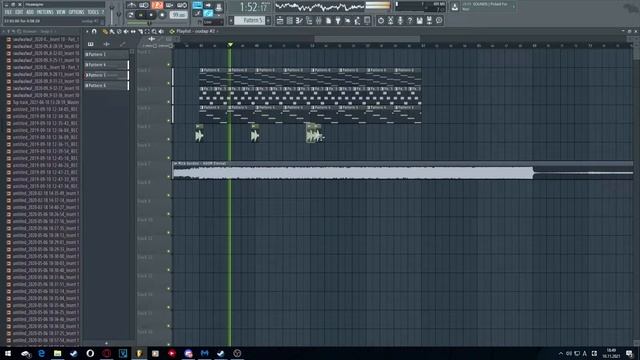Viewport: 640px width, 360px height.
Task: Open the Piano roll view icon
Action: pyautogui.click(x=299, y=20)
